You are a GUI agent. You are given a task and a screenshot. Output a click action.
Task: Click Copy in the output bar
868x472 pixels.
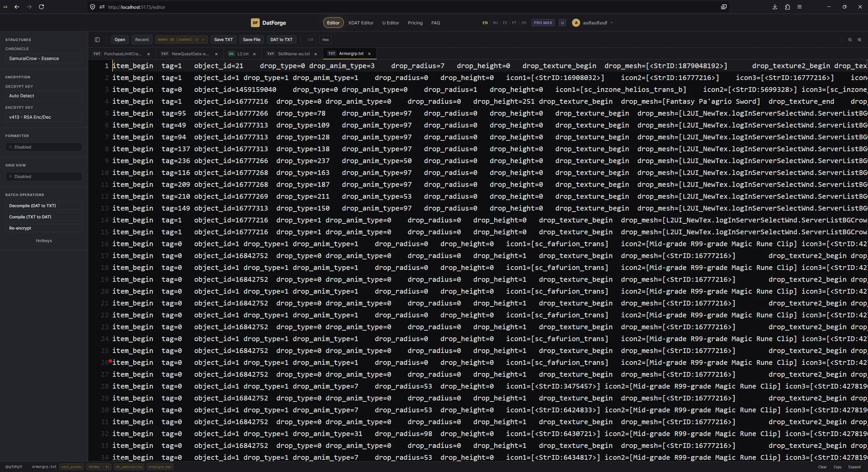(x=837, y=467)
